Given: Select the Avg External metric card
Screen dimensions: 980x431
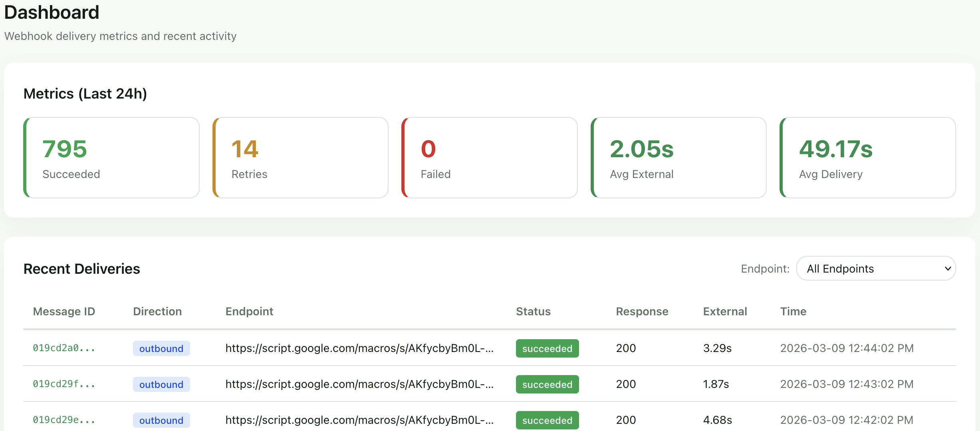Looking at the screenshot, I should (678, 158).
